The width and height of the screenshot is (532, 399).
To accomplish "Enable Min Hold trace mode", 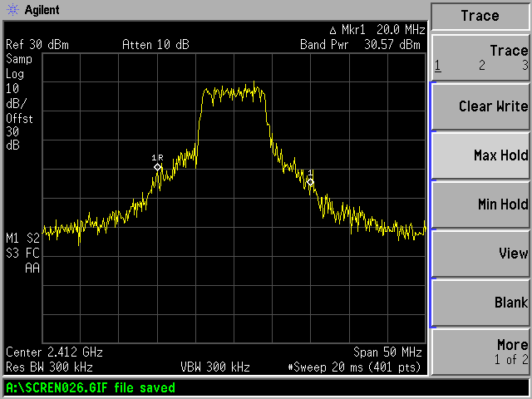I will tap(480, 204).
